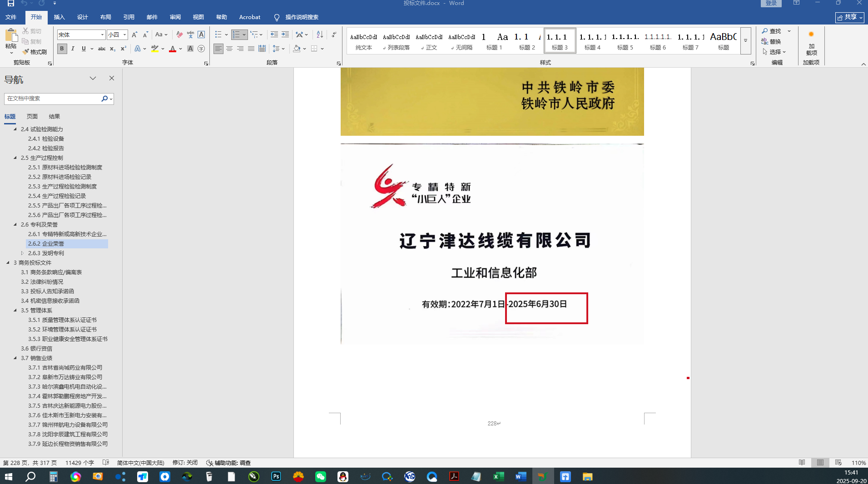Toggle distributed alignment in paragraph group
Screen dimensions: 868x484
coord(262,49)
